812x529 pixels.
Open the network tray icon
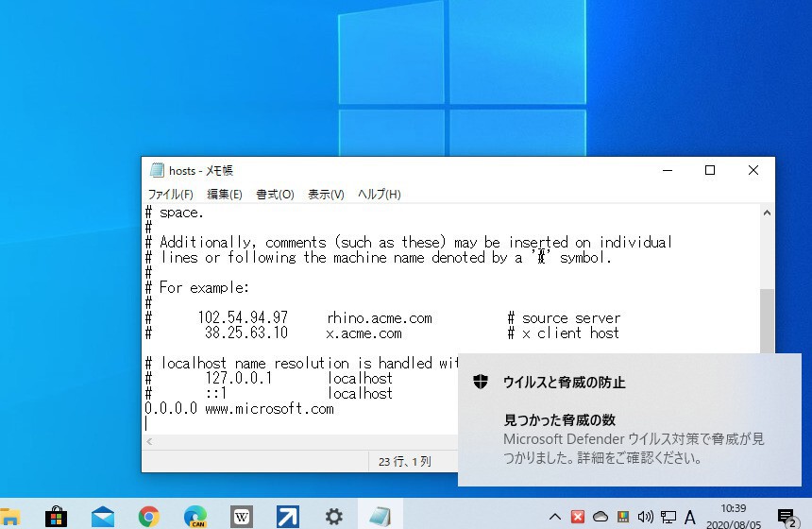(x=668, y=517)
